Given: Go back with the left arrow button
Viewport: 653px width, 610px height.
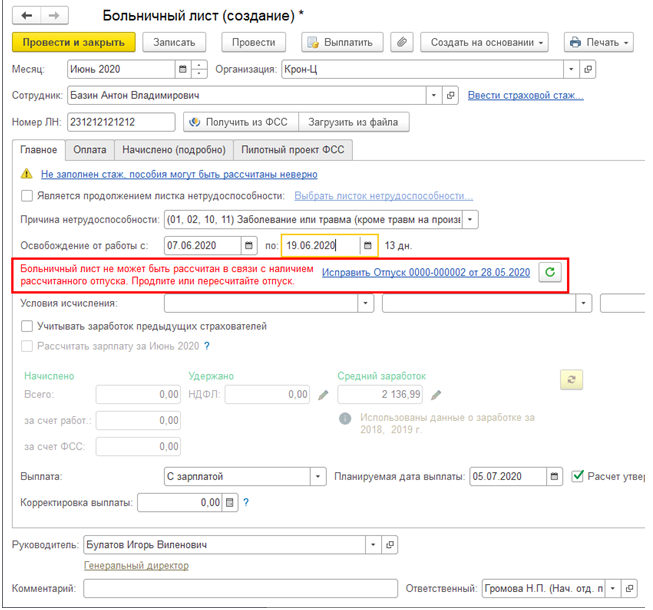Looking at the screenshot, I should click(27, 16).
